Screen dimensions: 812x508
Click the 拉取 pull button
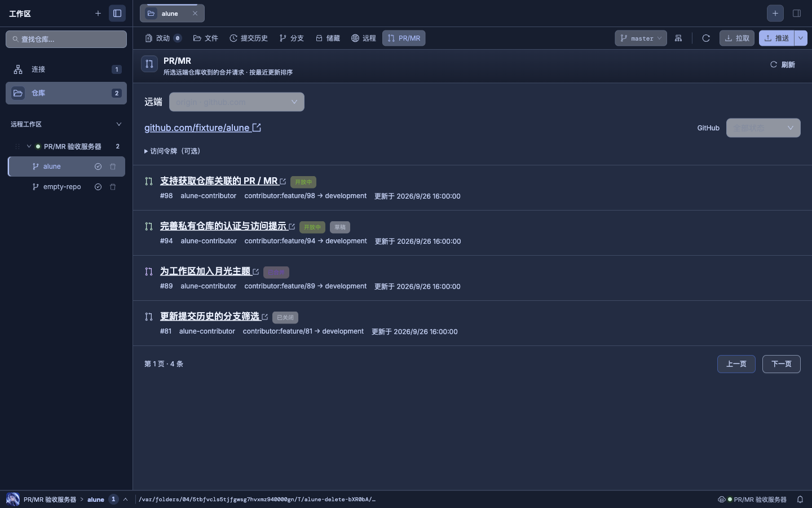click(737, 38)
